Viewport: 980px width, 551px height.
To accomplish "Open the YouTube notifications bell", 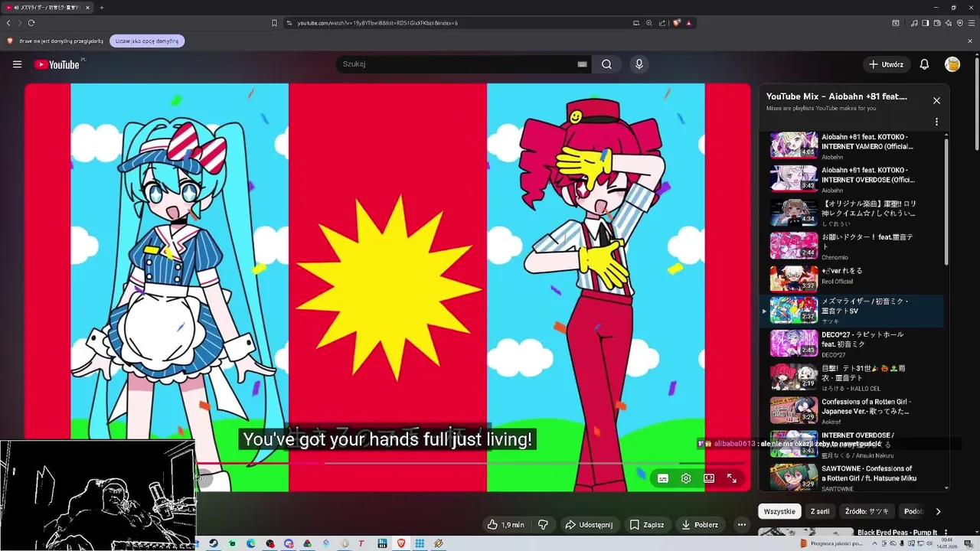I will coord(924,64).
